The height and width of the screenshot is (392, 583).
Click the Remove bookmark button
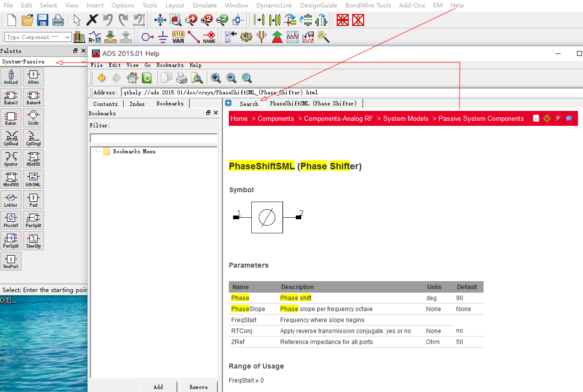pos(198,387)
